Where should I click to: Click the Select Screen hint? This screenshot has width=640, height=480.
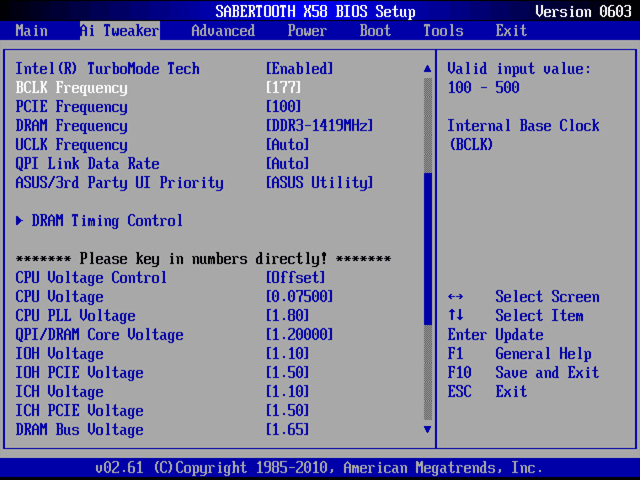(547, 297)
